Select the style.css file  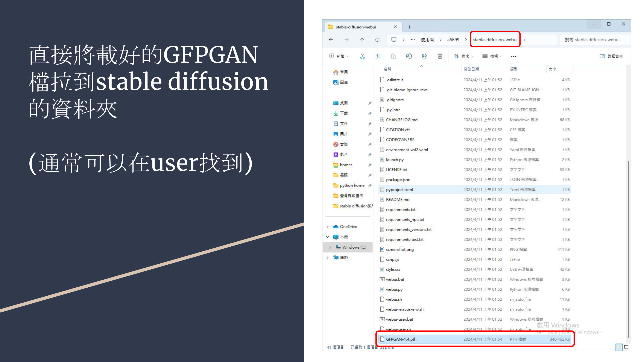(x=474, y=269)
